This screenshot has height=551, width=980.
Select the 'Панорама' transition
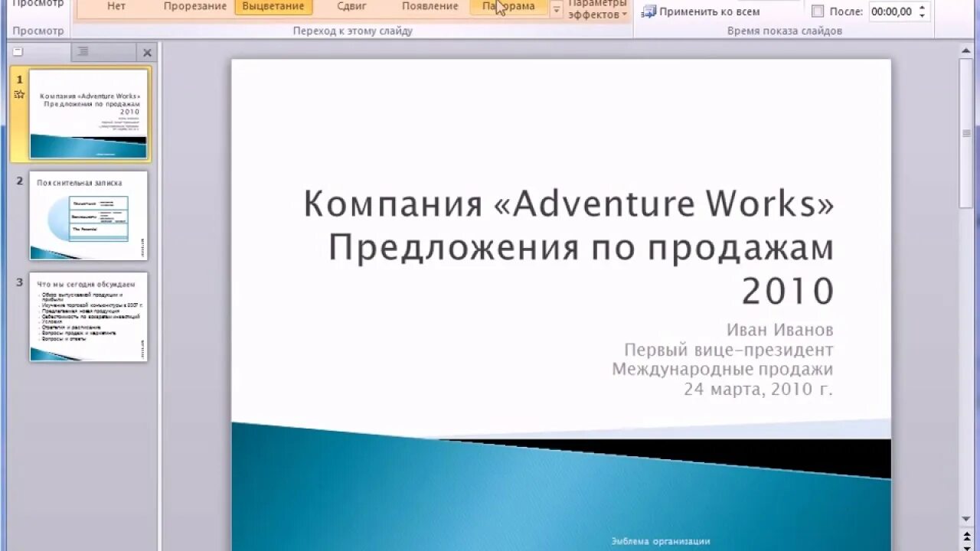pos(508,7)
